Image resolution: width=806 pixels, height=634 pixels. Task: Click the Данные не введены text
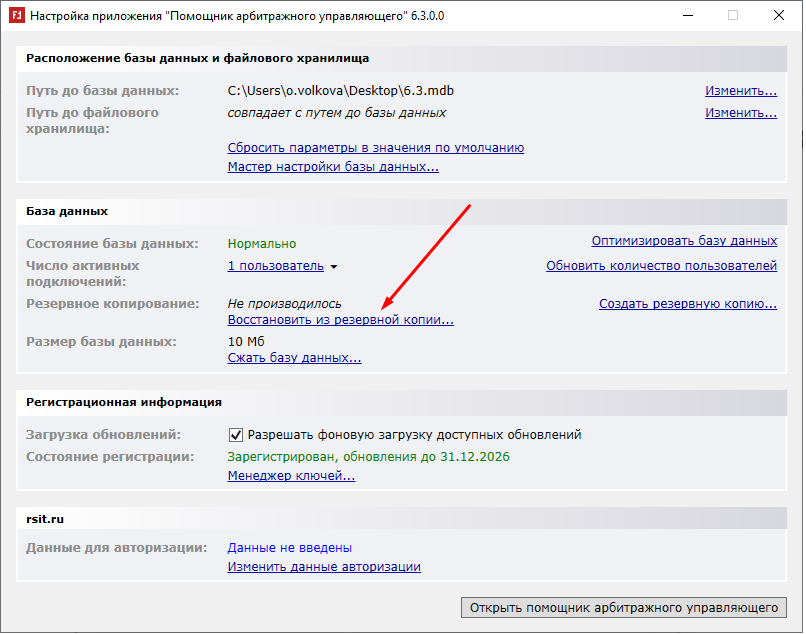[x=289, y=548]
